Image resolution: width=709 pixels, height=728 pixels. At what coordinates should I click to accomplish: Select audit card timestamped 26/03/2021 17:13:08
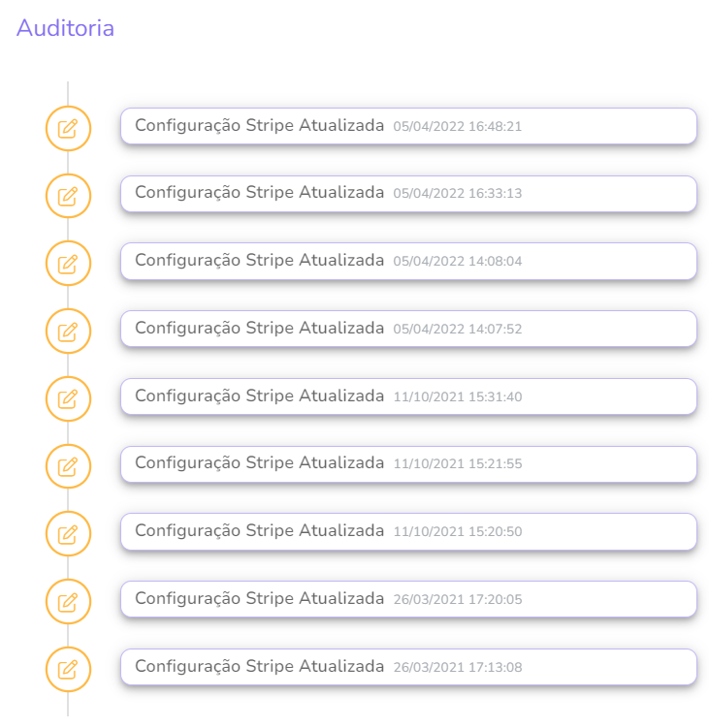click(408, 667)
